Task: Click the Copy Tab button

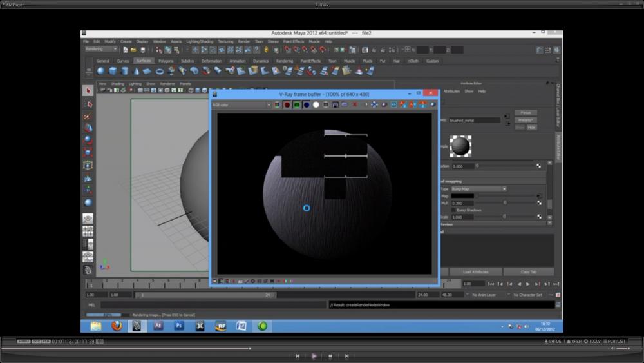Action: click(x=528, y=272)
